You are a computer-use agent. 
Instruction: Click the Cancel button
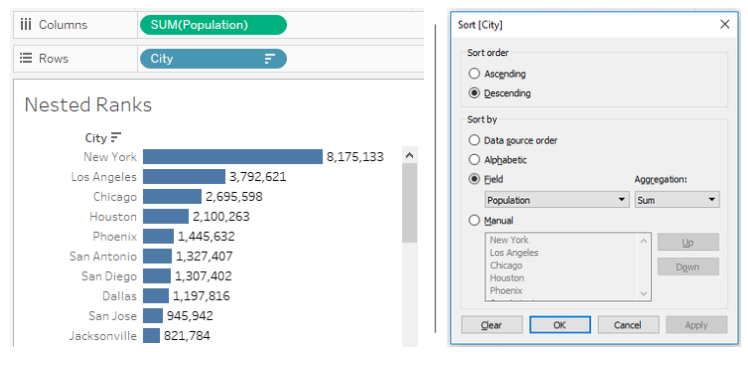point(628,325)
